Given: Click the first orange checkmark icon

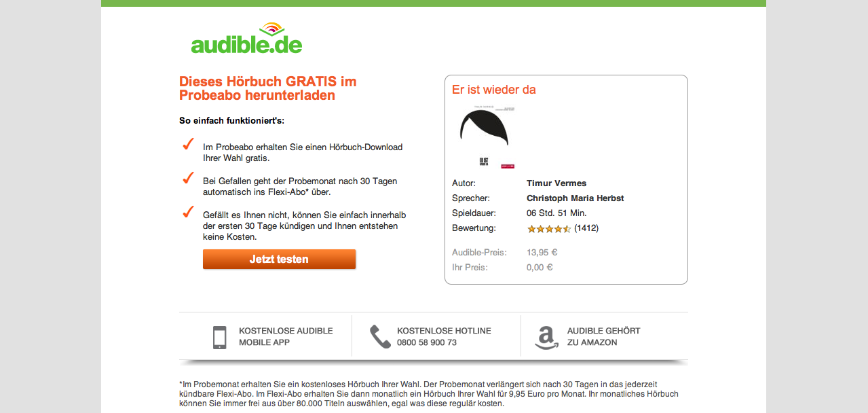Looking at the screenshot, I should (x=188, y=144).
